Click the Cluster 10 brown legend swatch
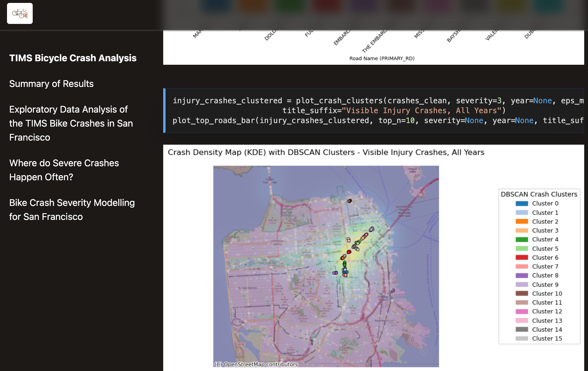588x371 pixels. [521, 293]
